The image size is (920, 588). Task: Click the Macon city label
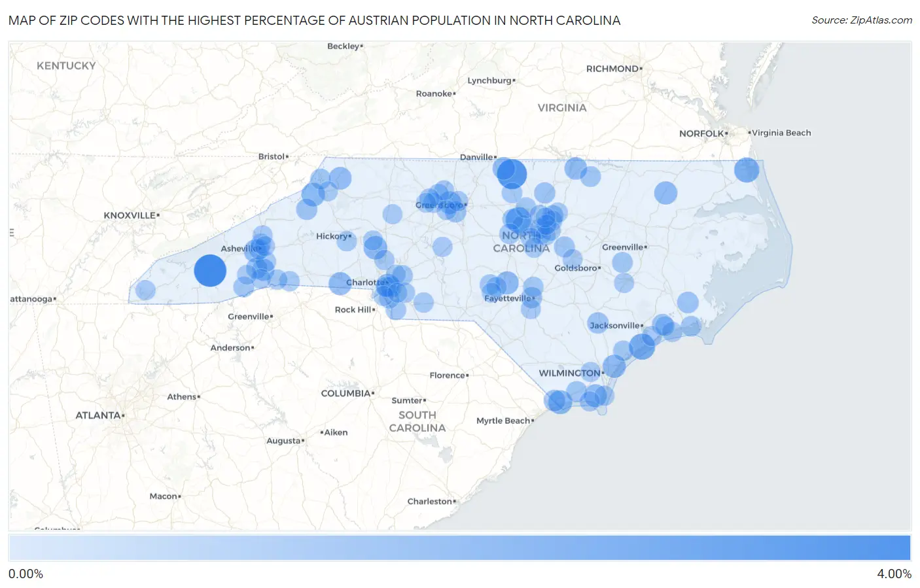[164, 496]
